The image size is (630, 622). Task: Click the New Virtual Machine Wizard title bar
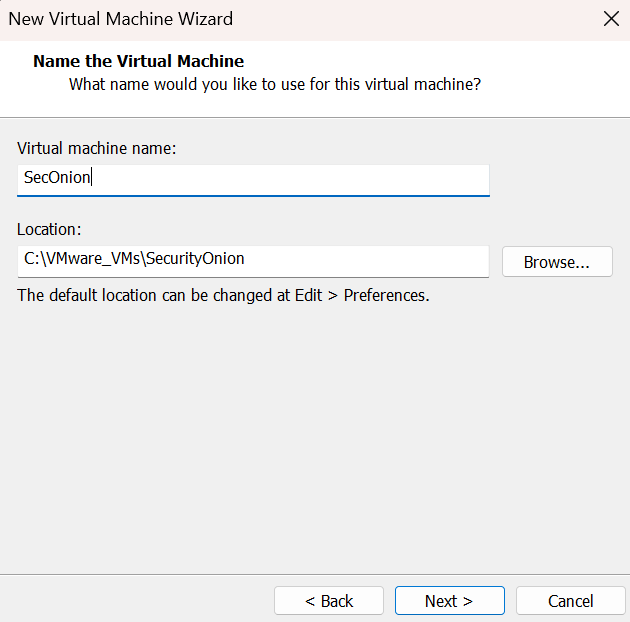[300, 19]
